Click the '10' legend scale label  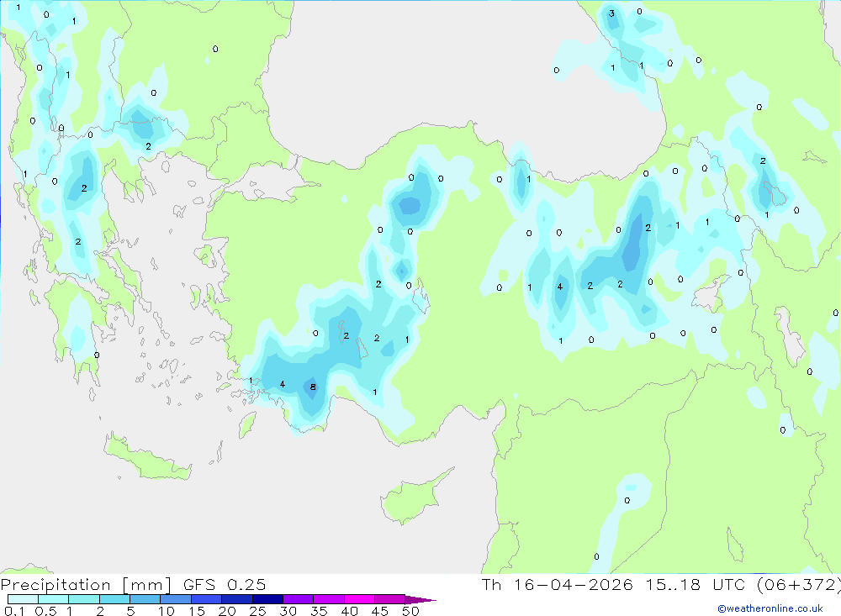point(167,611)
